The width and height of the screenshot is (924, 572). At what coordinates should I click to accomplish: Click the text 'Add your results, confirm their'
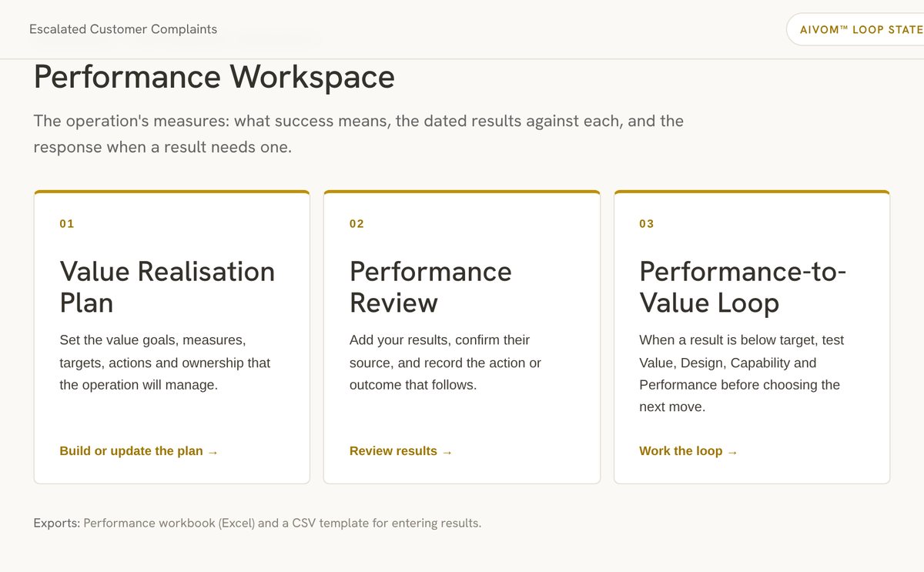click(440, 340)
